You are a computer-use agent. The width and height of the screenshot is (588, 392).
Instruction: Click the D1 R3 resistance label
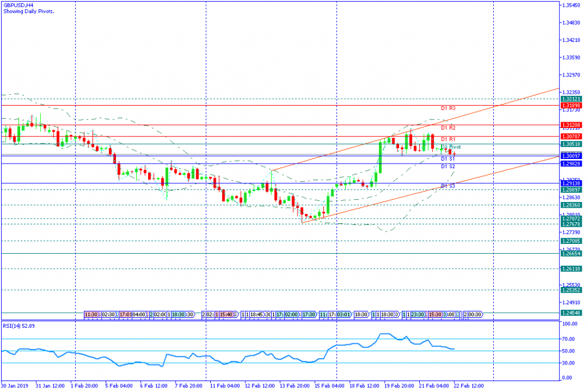click(448, 108)
